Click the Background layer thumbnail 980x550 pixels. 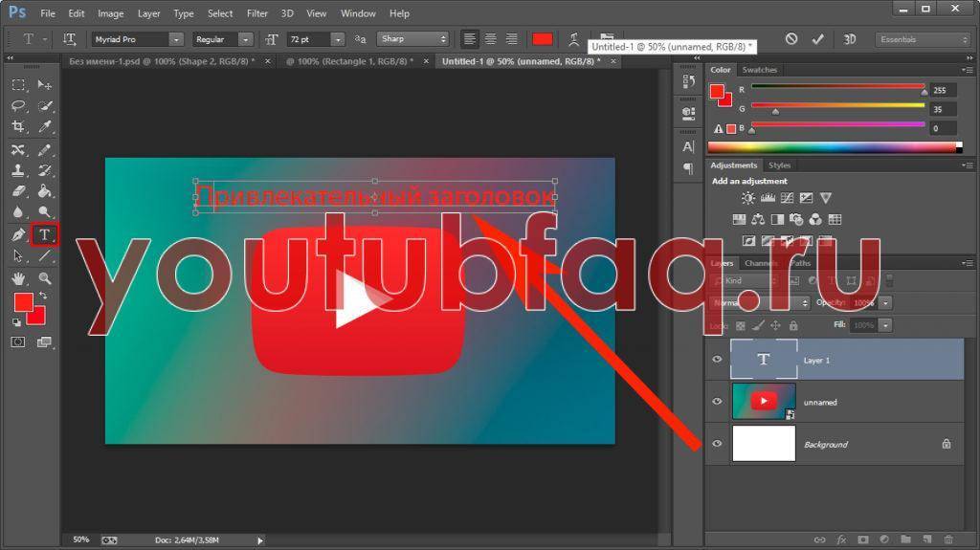click(x=764, y=444)
